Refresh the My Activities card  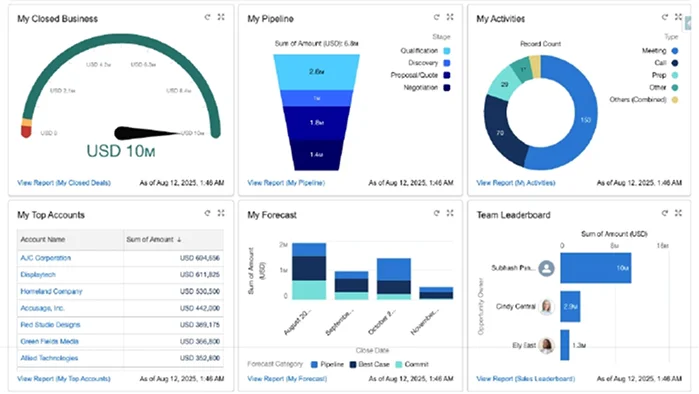coord(665,17)
